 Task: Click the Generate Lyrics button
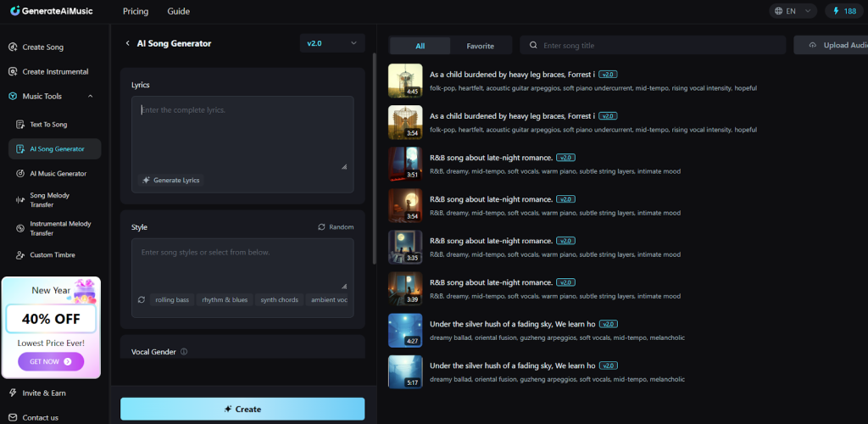click(x=172, y=180)
